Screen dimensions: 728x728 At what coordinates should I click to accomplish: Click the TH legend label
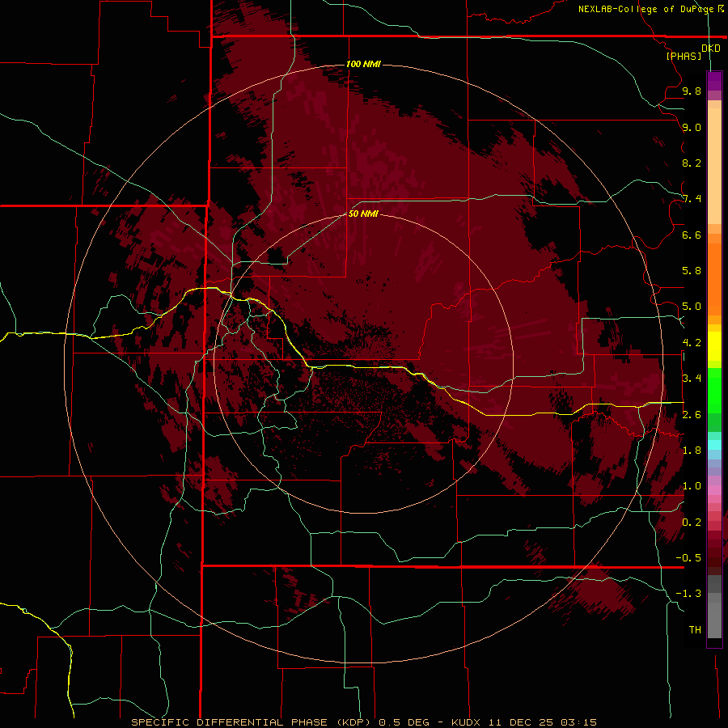pos(695,630)
